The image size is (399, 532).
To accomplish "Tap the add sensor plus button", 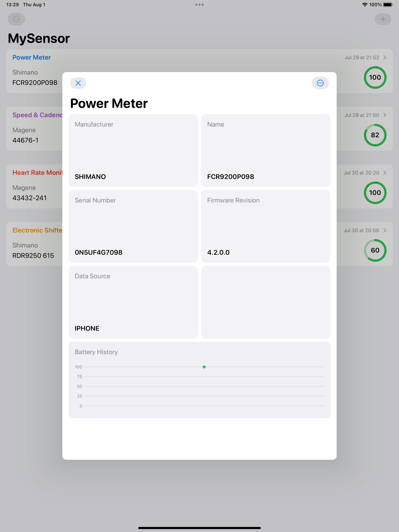I will [x=383, y=19].
